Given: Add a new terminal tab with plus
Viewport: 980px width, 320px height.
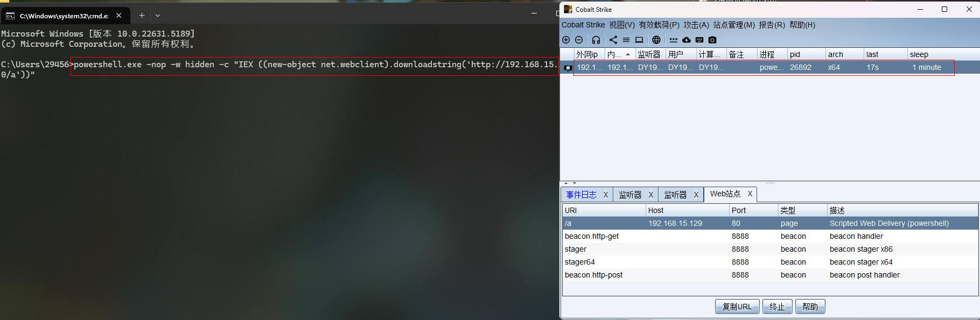Looking at the screenshot, I should 142,16.
